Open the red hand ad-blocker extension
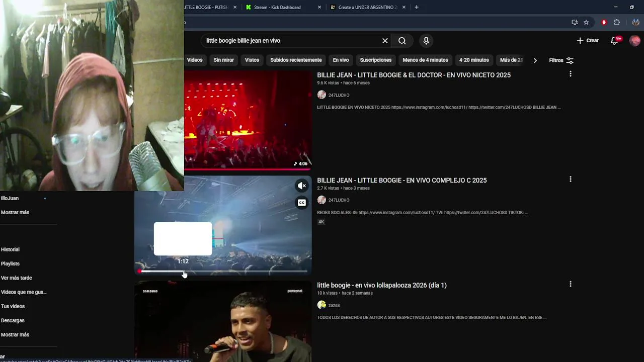 (x=604, y=22)
